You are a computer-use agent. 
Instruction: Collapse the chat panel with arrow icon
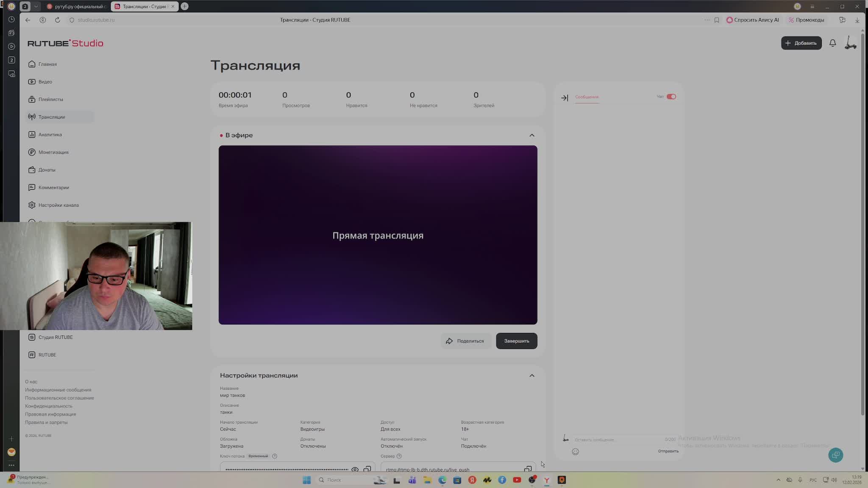pos(565,98)
